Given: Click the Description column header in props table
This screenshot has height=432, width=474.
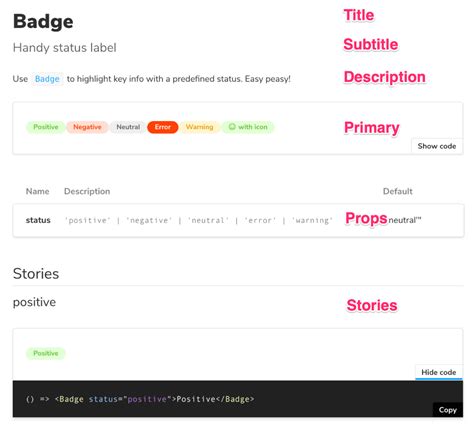Looking at the screenshot, I should click(x=87, y=191).
